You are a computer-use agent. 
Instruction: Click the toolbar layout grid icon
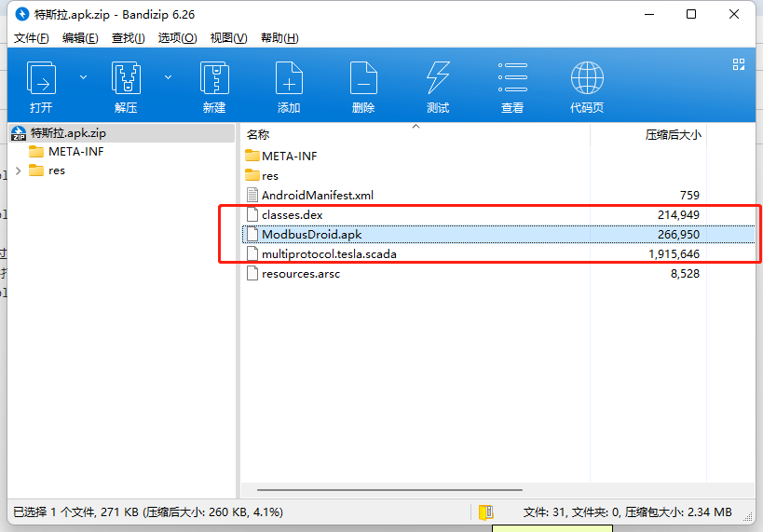(x=739, y=64)
